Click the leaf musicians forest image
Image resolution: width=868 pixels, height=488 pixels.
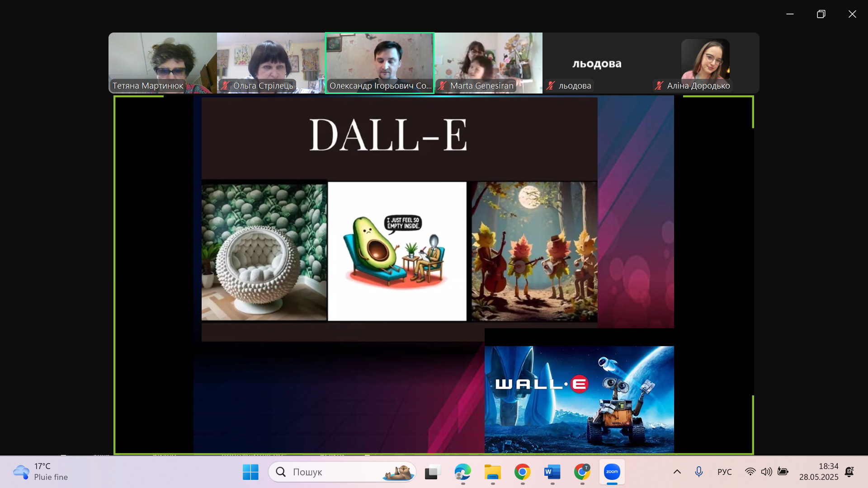(x=534, y=252)
